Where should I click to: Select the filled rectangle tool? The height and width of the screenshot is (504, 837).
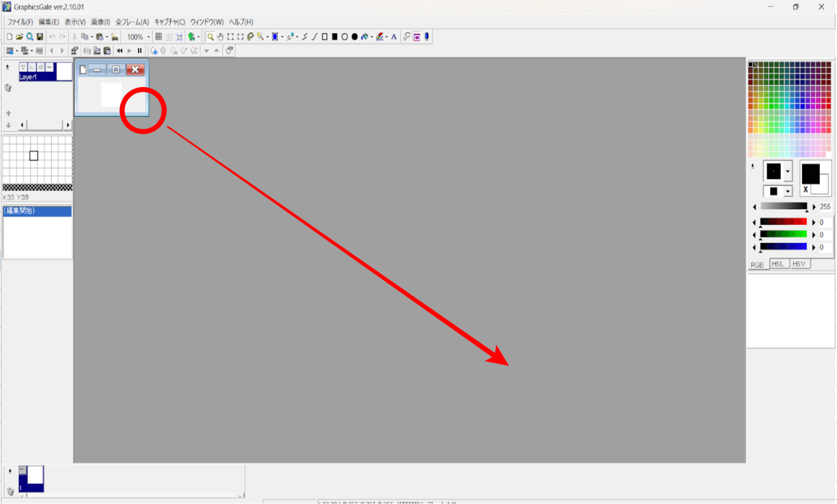335,37
